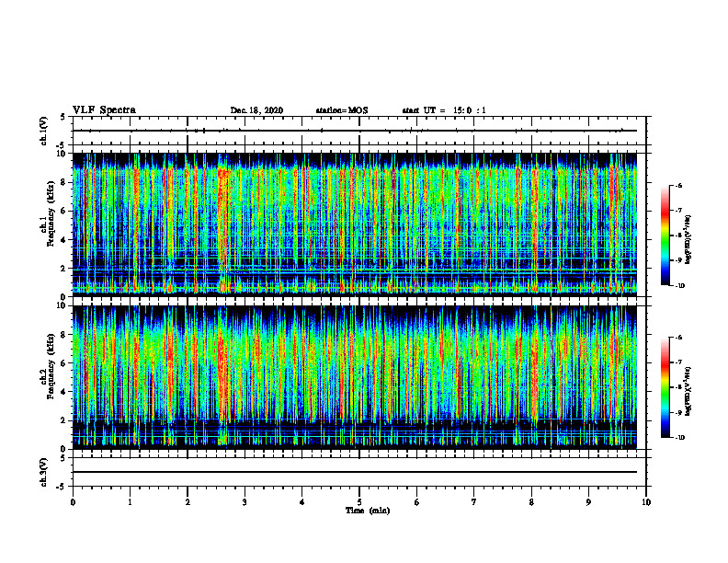Click the time axis tick label "8"
The width and height of the screenshot is (728, 563).
(531, 502)
